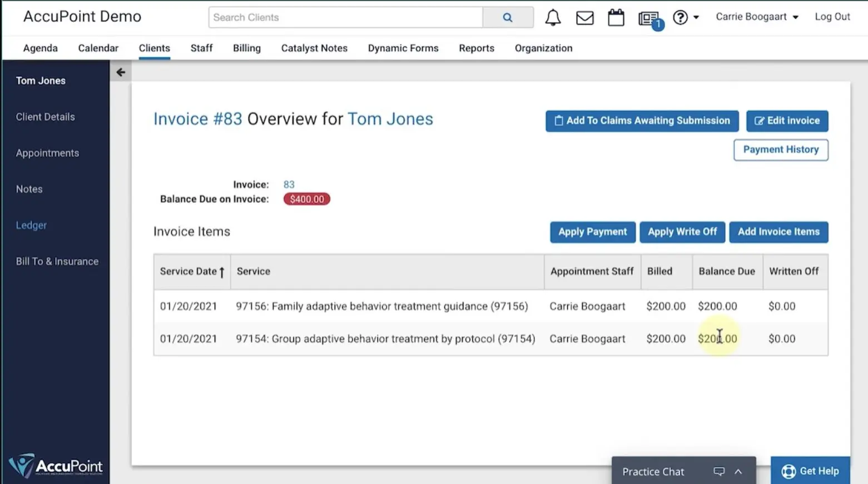The image size is (868, 484).
Task: Click the Apply Payment button
Action: tap(592, 232)
